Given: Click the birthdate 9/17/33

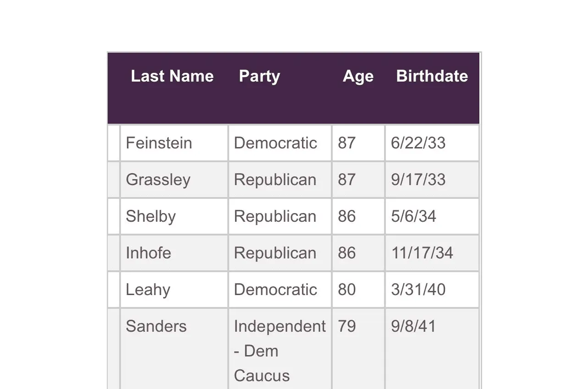Looking at the screenshot, I should pos(418,180).
